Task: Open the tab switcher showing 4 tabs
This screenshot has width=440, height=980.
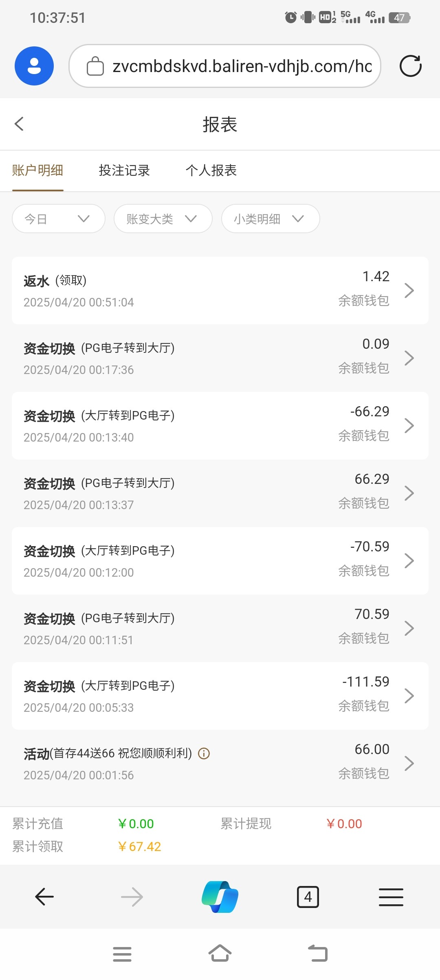Action: tap(308, 897)
